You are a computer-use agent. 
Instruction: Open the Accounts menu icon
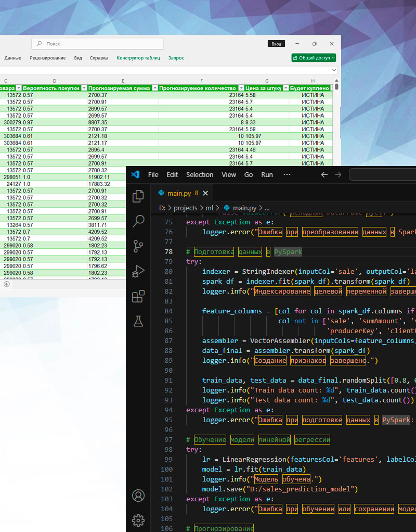[138, 495]
